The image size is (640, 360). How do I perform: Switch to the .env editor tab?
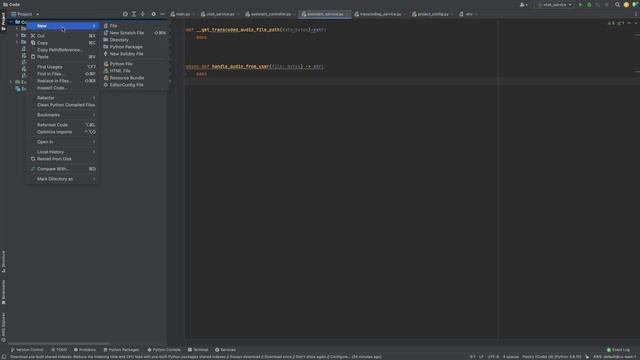click(468, 14)
